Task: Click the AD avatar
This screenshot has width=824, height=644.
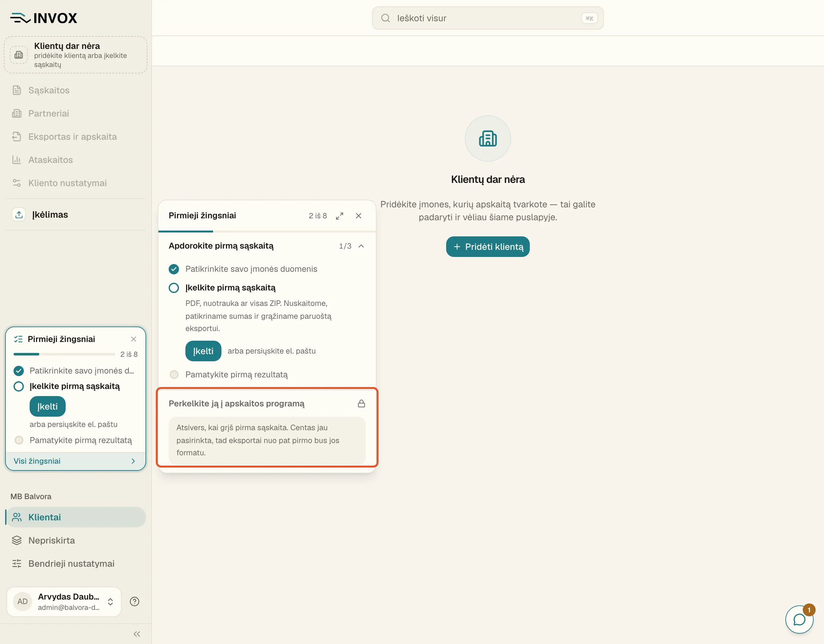Action: click(22, 602)
